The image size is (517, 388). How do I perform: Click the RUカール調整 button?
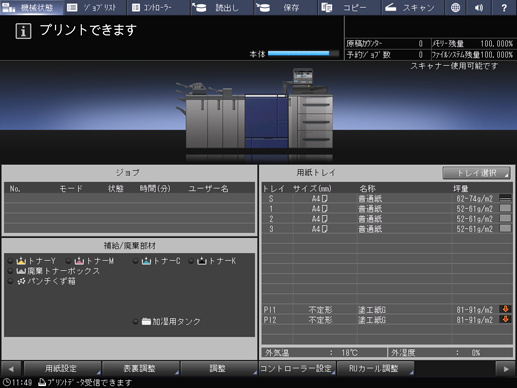point(375,368)
